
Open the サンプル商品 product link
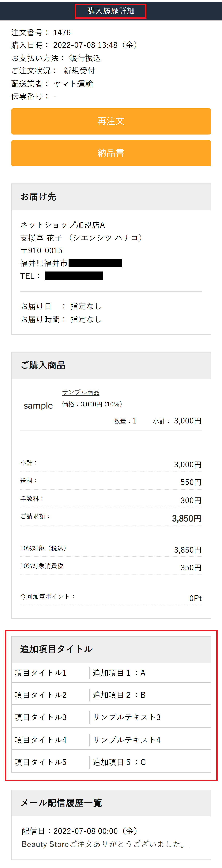81,392
